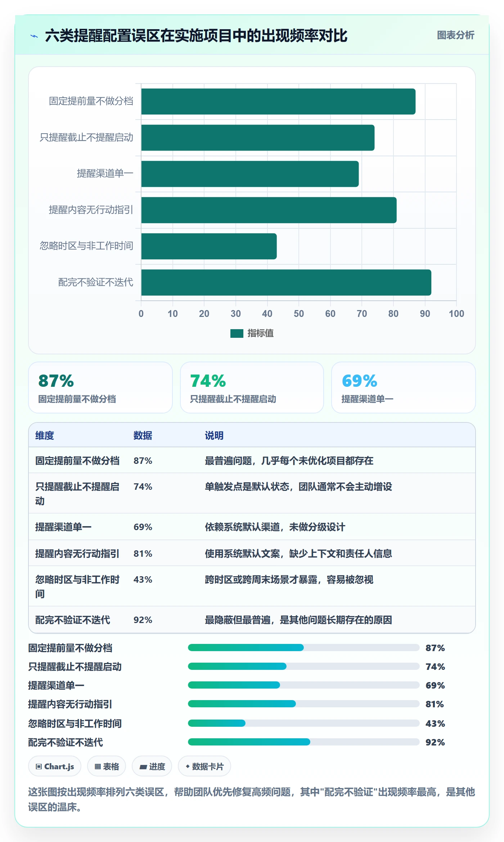Image resolution: width=504 pixels, height=842 pixels.
Task: Click the x-axis tick label 100
Action: (x=456, y=314)
